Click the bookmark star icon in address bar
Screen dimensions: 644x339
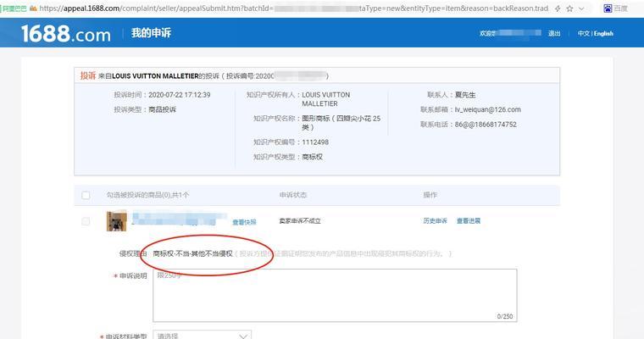pyautogui.click(x=569, y=8)
